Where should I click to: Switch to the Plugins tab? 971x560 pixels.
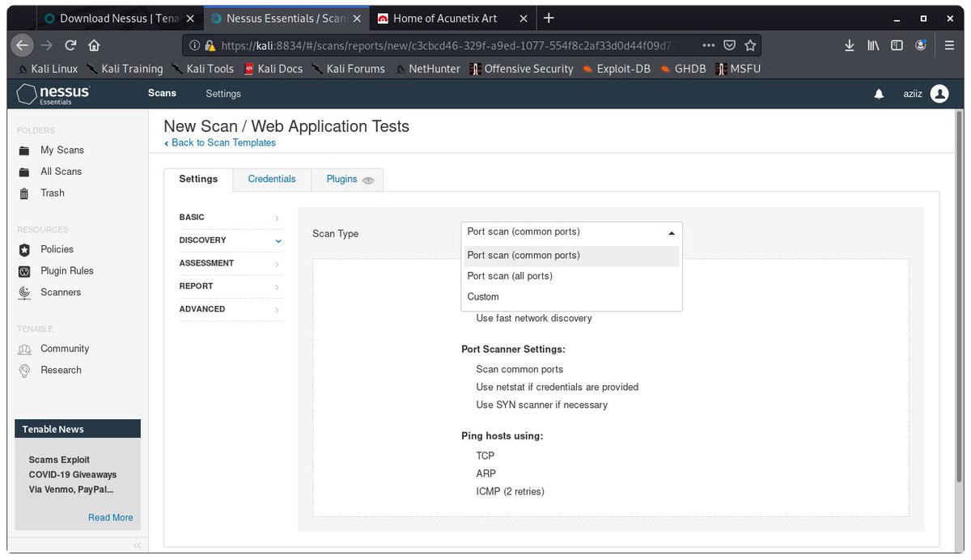point(347,180)
